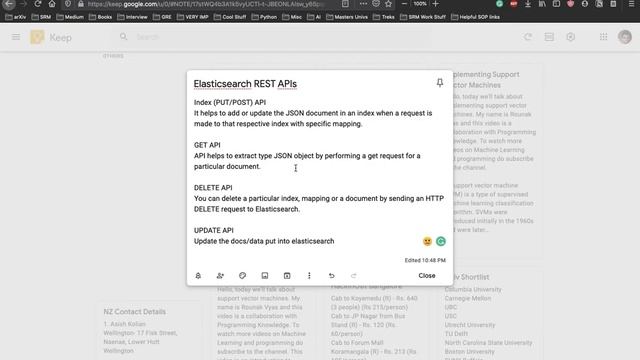Screen dimensions: 640x360
Task: Click the Undo arrow in note toolbar
Action: (331, 276)
